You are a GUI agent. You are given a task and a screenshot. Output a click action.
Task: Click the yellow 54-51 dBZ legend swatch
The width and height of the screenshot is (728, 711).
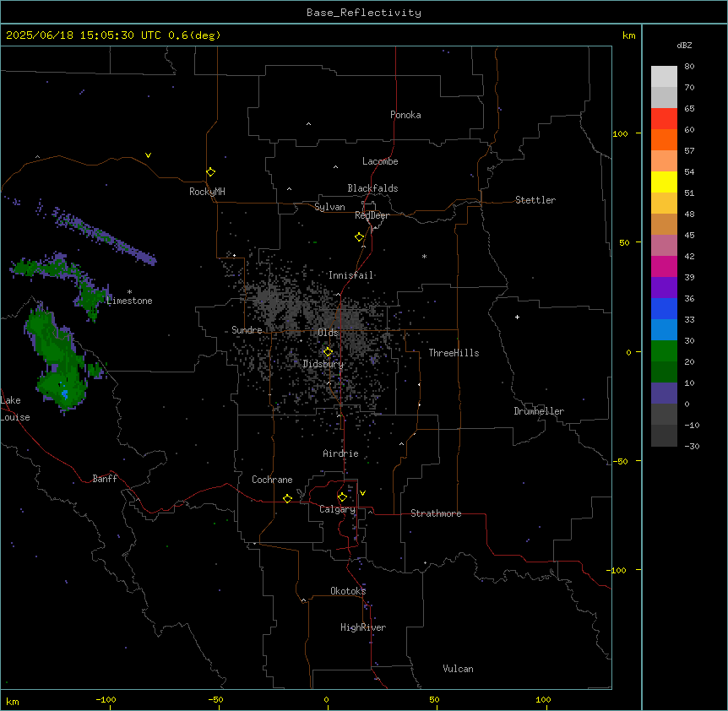tap(664, 182)
